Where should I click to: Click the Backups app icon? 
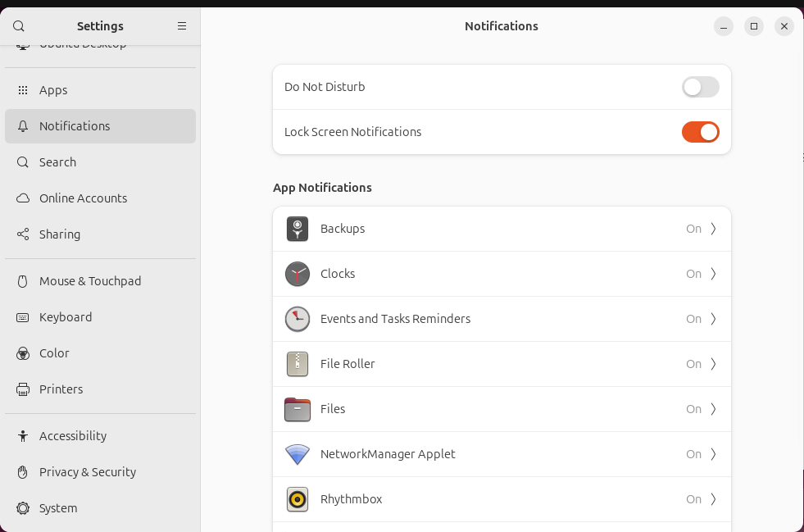pos(298,229)
